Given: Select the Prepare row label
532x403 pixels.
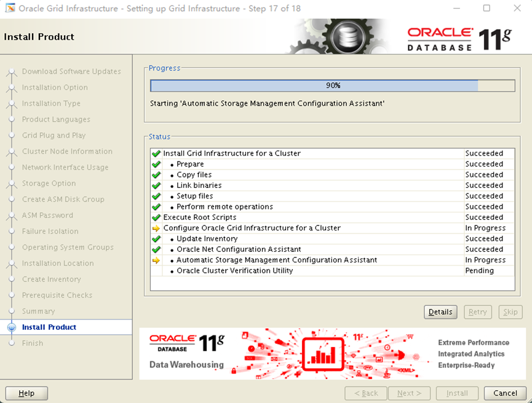Looking at the screenshot, I should [190, 165].
